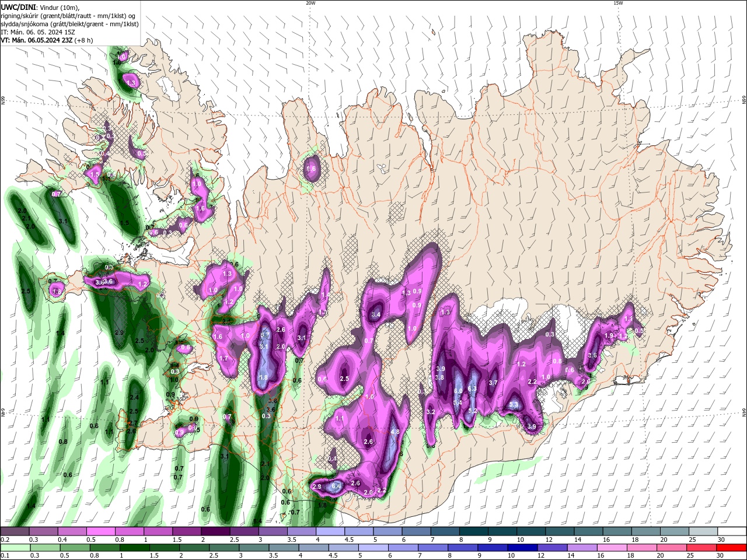Image resolution: width=747 pixels, height=560 pixels.
Task: Click the 3.8 snowfall value label
Action: tap(439, 378)
